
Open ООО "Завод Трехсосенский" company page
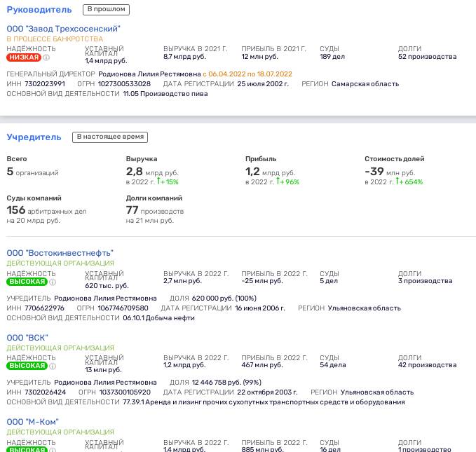pos(64,29)
